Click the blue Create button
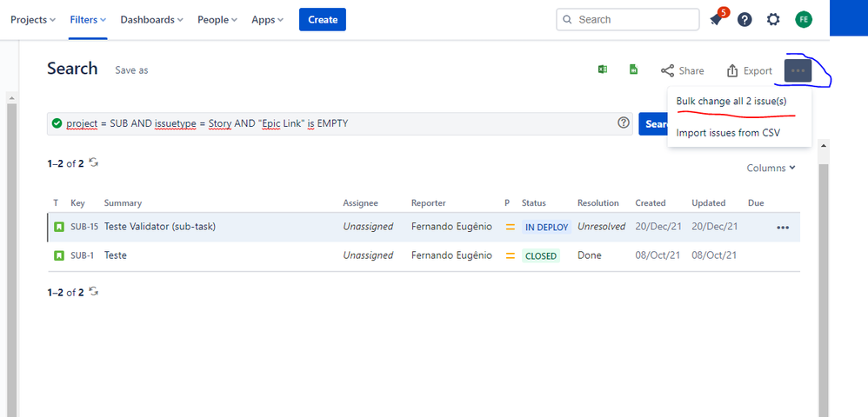868x417 pixels. pyautogui.click(x=323, y=19)
